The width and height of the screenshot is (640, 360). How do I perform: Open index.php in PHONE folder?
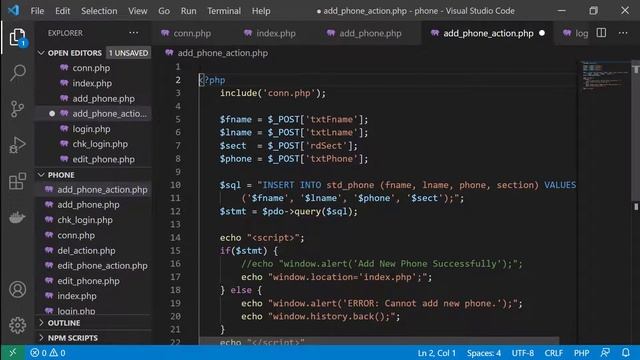pyautogui.click(x=77, y=296)
